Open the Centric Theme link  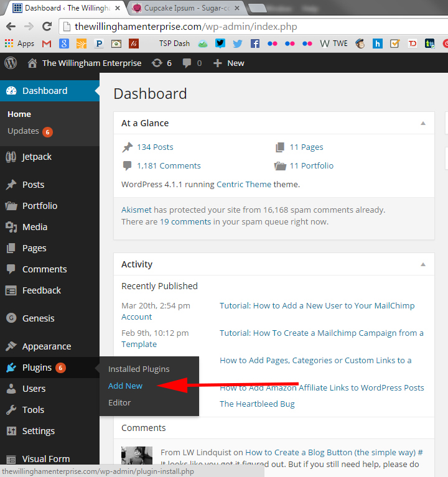244,184
